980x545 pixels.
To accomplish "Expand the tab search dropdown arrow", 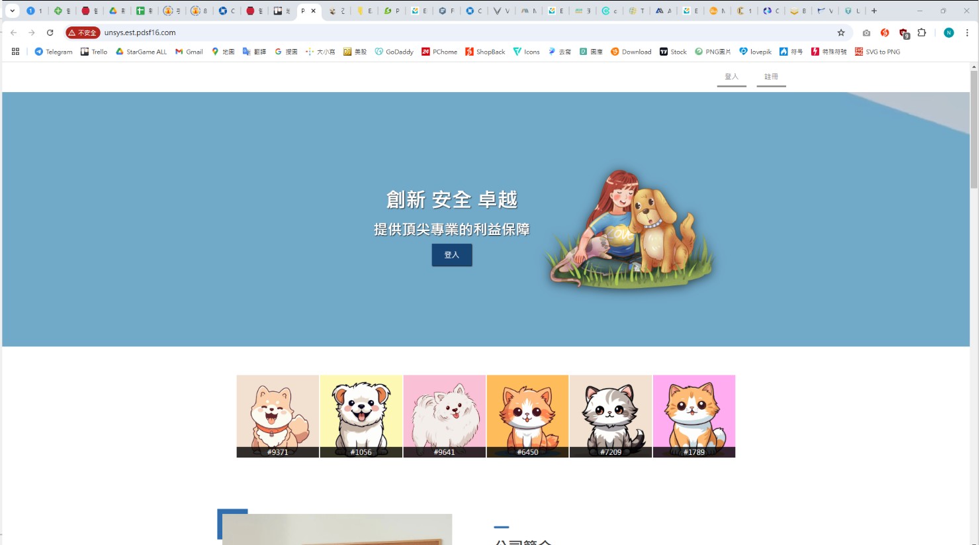I will [12, 11].
